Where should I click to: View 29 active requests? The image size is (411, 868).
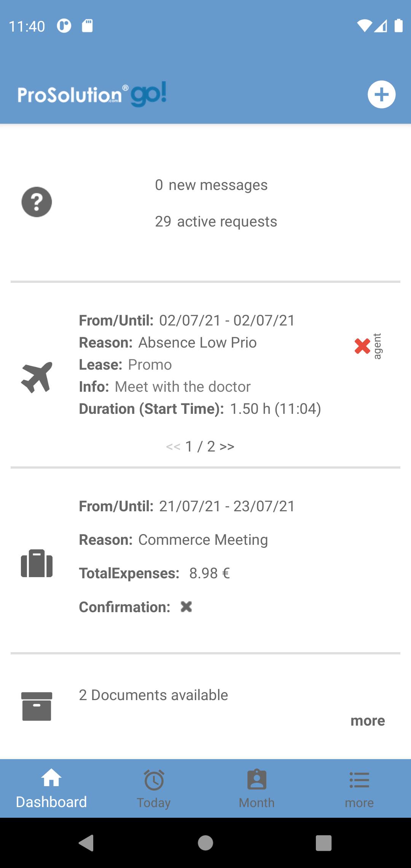tap(216, 222)
